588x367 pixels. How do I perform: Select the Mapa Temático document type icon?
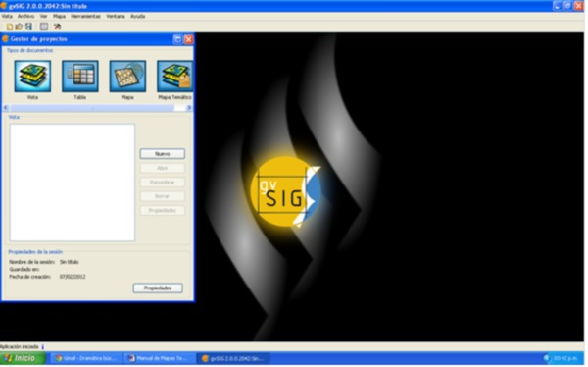(x=174, y=77)
